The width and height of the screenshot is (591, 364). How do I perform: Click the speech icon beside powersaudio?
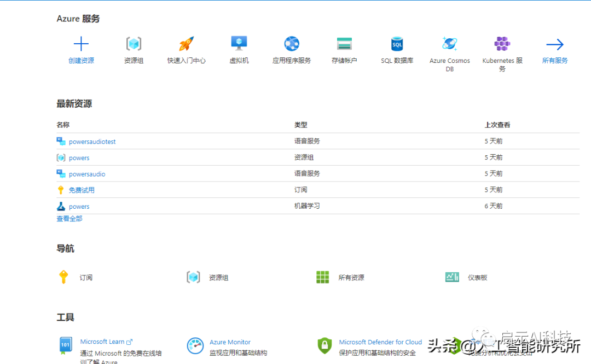coord(61,174)
